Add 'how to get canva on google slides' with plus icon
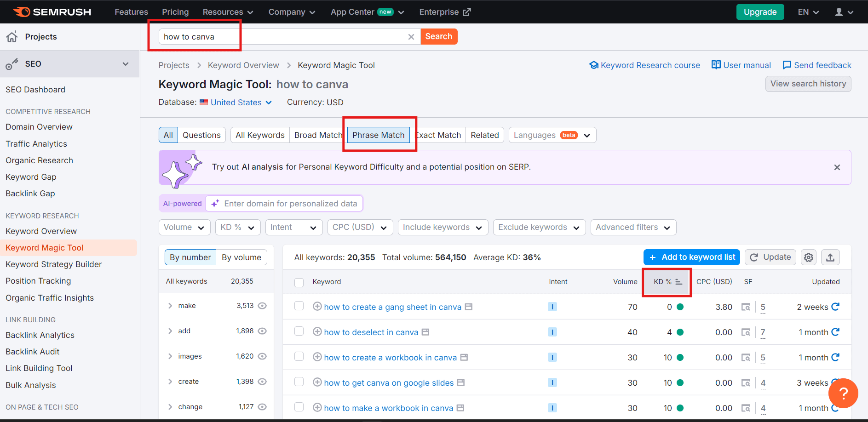Viewport: 868px width, 422px height. click(317, 382)
